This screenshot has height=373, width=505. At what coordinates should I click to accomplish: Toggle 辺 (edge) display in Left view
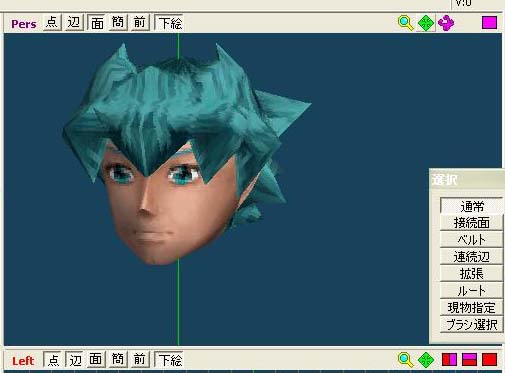click(75, 360)
